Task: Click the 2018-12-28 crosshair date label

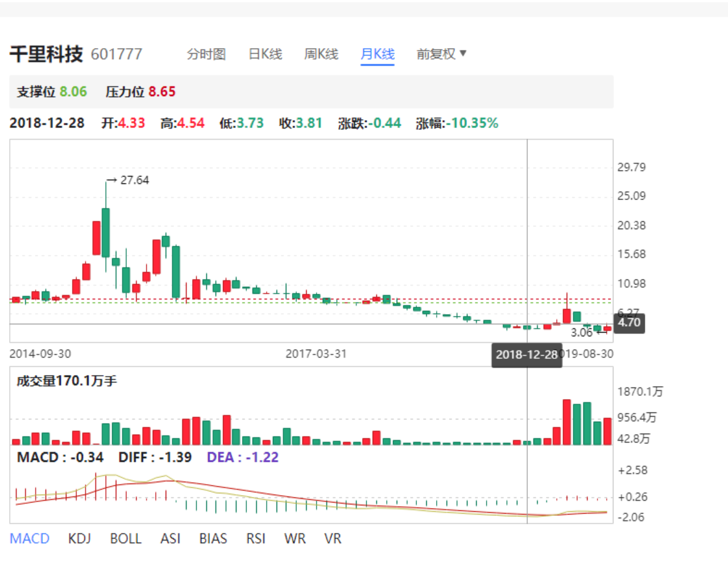Action: (x=527, y=355)
